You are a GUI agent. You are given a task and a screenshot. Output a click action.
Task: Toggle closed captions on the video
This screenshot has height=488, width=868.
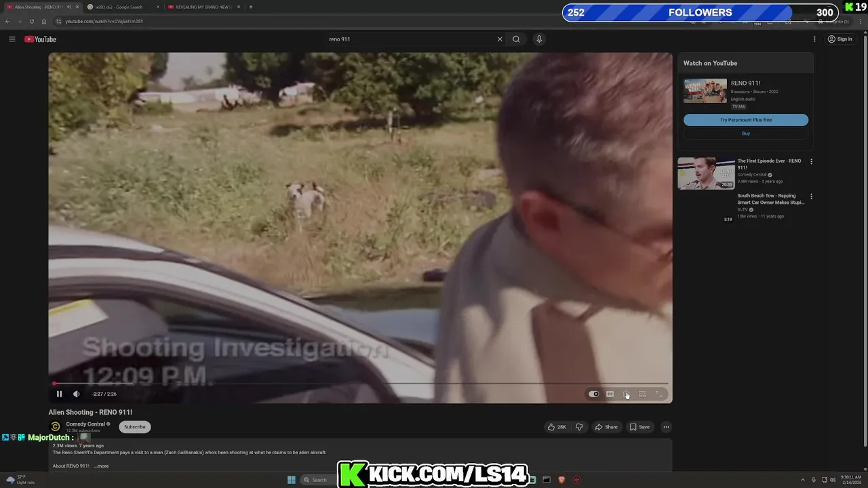(610, 394)
